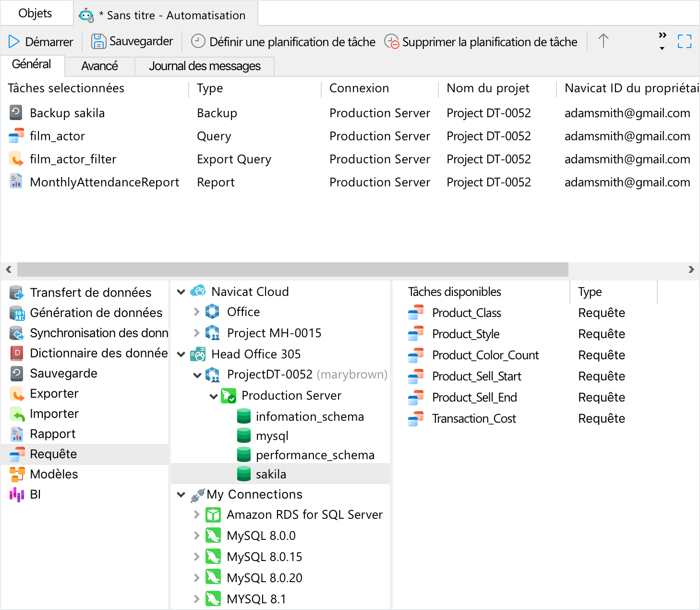700x610 pixels.
Task: Choose the Sauvegarde backup type
Action: click(x=63, y=373)
